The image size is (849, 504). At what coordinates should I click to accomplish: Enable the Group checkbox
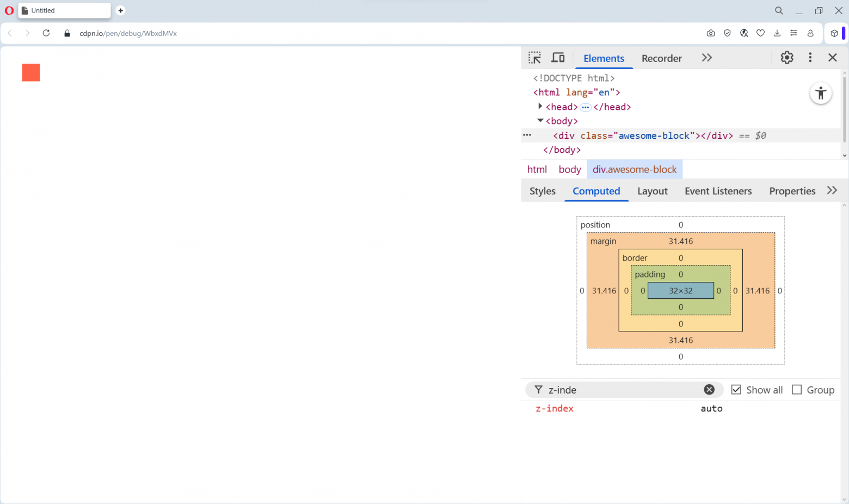797,390
